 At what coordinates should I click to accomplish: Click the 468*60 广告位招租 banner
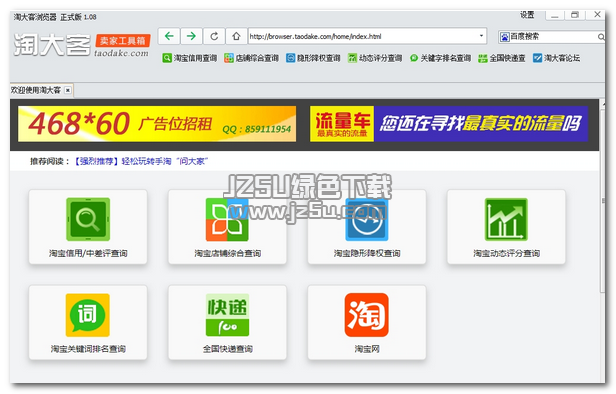157,124
